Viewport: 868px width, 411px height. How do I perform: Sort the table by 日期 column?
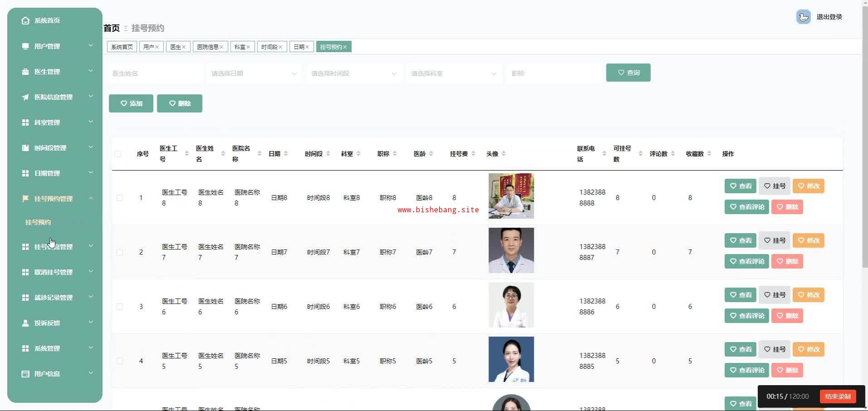[286, 154]
